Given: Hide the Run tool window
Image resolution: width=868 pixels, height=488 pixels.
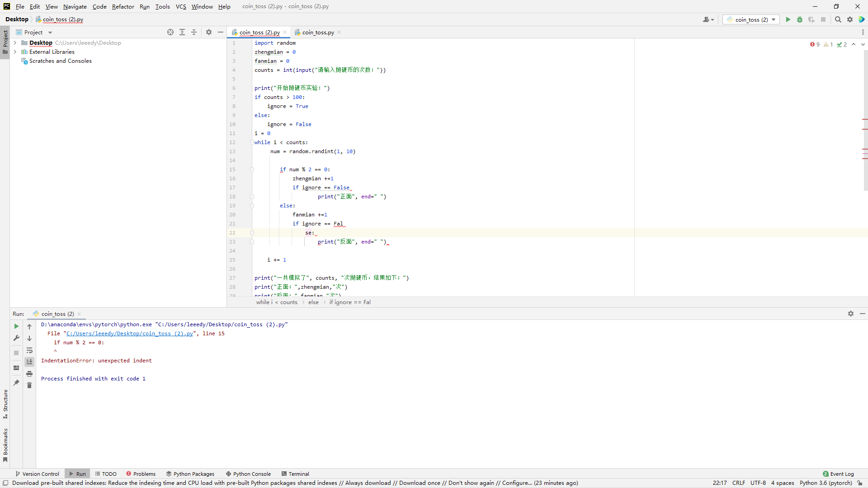Looking at the screenshot, I should point(863,314).
